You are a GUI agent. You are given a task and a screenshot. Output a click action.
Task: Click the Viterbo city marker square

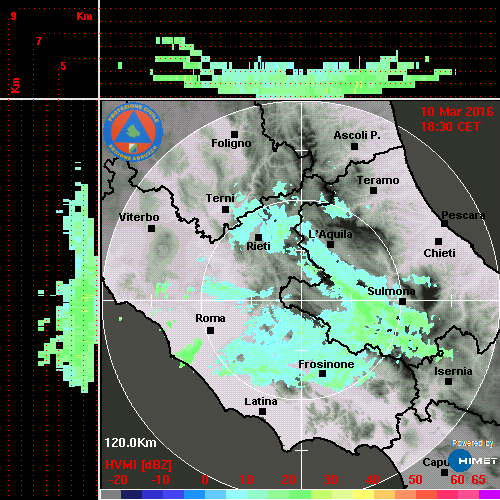tap(151, 229)
